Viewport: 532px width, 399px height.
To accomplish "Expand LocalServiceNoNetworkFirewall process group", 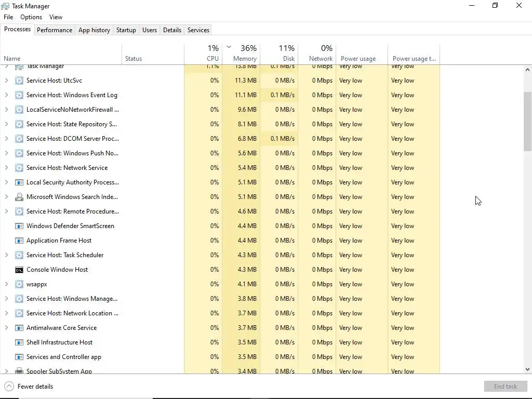I will click(x=6, y=110).
